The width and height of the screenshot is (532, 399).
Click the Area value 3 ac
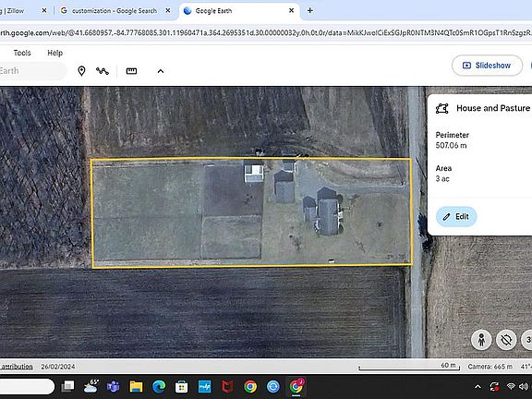(x=442, y=179)
